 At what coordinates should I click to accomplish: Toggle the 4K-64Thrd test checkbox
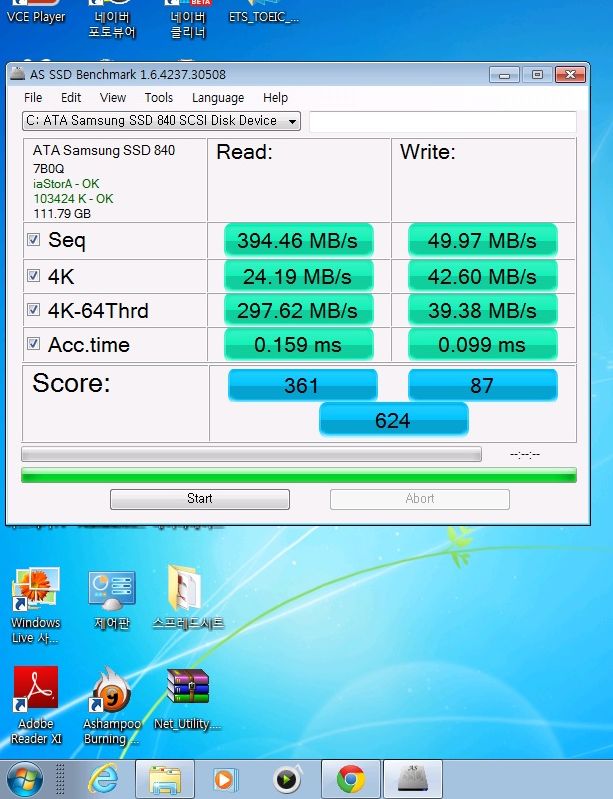[x=34, y=309]
